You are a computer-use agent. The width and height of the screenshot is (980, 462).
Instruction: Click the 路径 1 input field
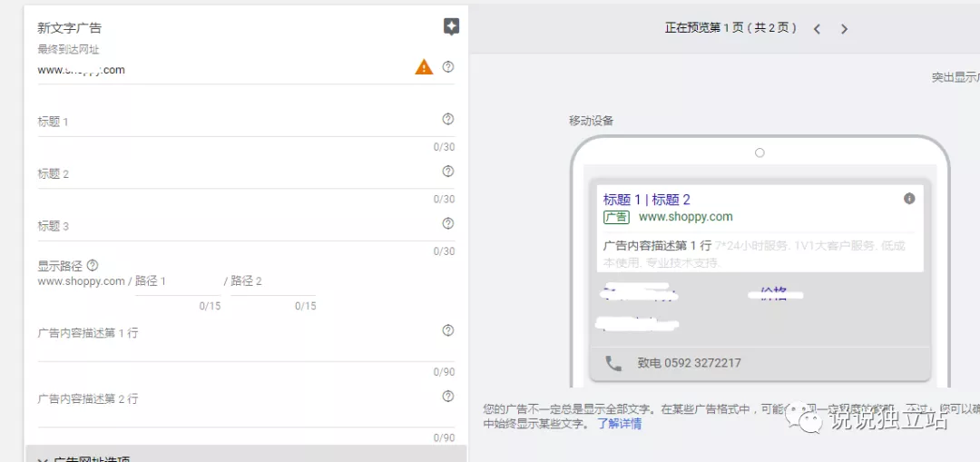pos(178,282)
